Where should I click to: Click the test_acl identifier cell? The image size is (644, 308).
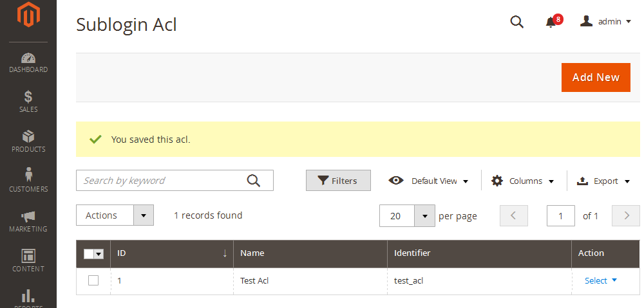479,281
